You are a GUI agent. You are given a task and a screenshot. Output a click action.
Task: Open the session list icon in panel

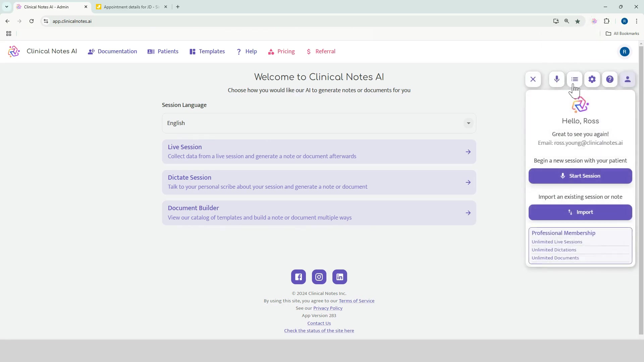tap(575, 79)
